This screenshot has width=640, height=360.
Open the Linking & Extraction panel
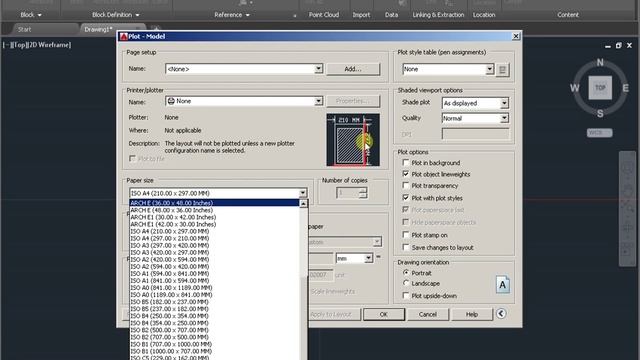tap(438, 15)
